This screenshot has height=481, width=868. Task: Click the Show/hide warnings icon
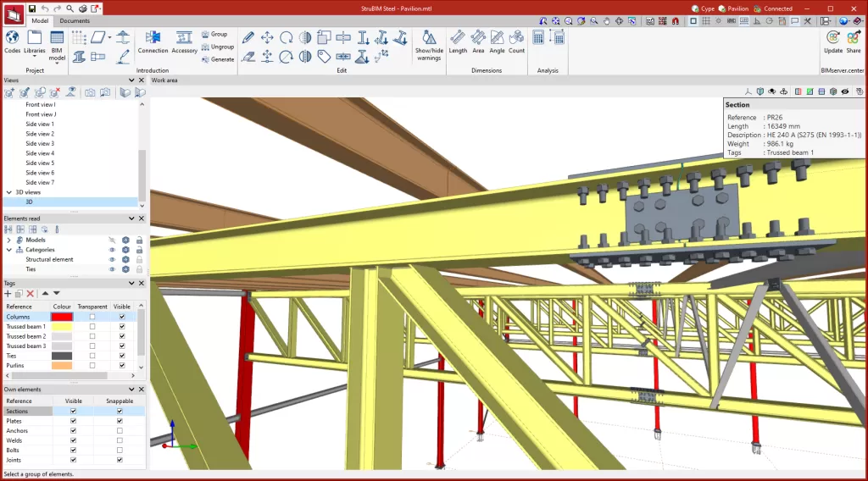428,41
